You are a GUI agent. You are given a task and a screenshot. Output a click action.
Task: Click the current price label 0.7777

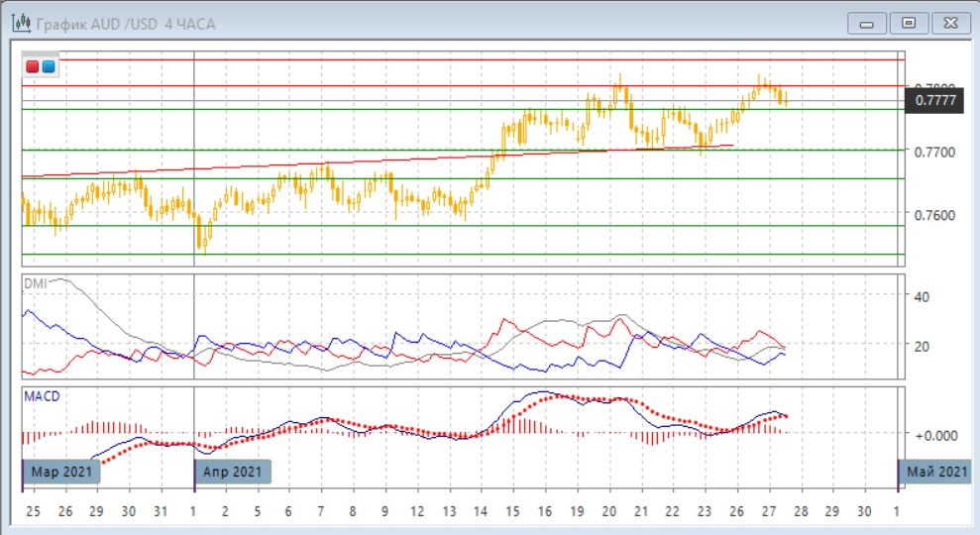pos(935,100)
